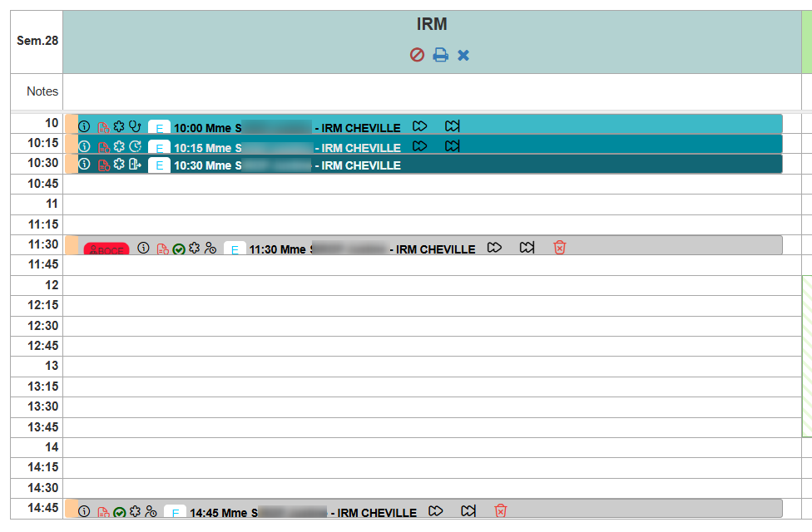Click skip-to-end icon on the 10:00 appointment

[x=452, y=126]
